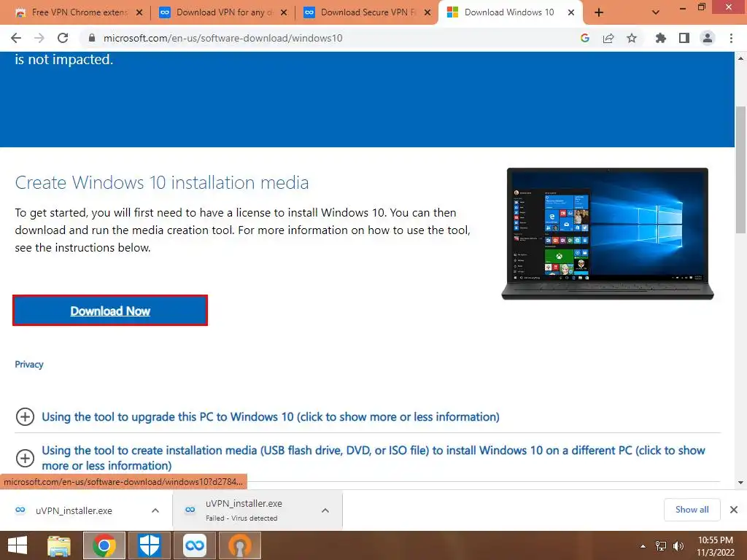747x560 pixels.
Task: Close the downloads bar
Action: pyautogui.click(x=734, y=510)
